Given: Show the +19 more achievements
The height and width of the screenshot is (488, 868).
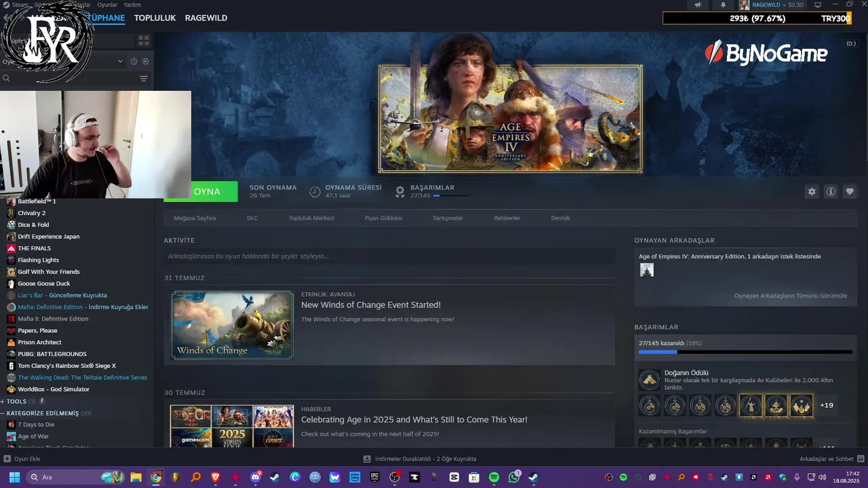Looking at the screenshot, I should (x=827, y=405).
